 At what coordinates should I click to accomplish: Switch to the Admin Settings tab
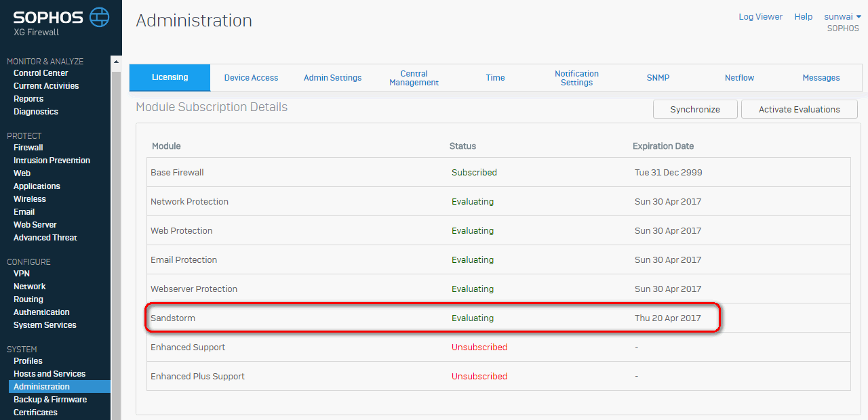(x=332, y=78)
